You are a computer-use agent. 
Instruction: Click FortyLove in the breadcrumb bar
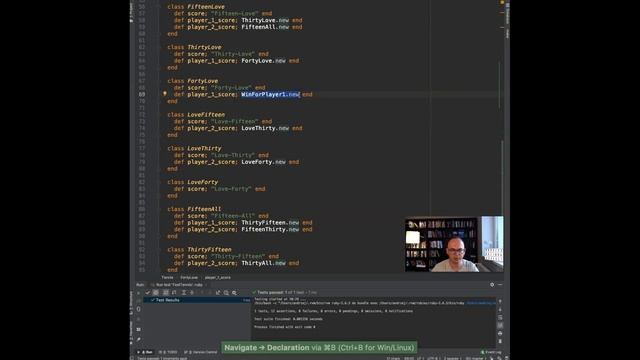click(x=189, y=278)
